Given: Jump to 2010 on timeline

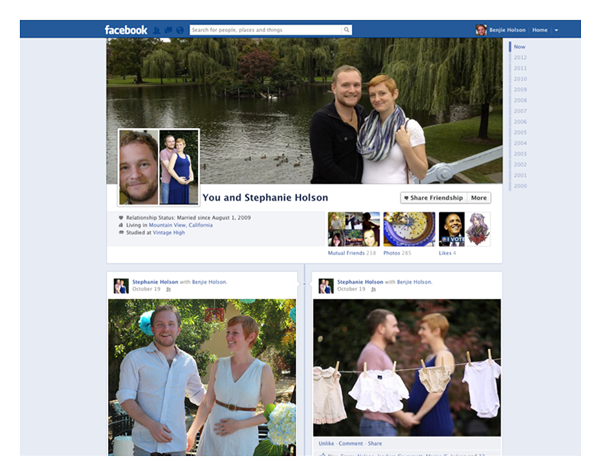Looking at the screenshot, I should tap(520, 79).
